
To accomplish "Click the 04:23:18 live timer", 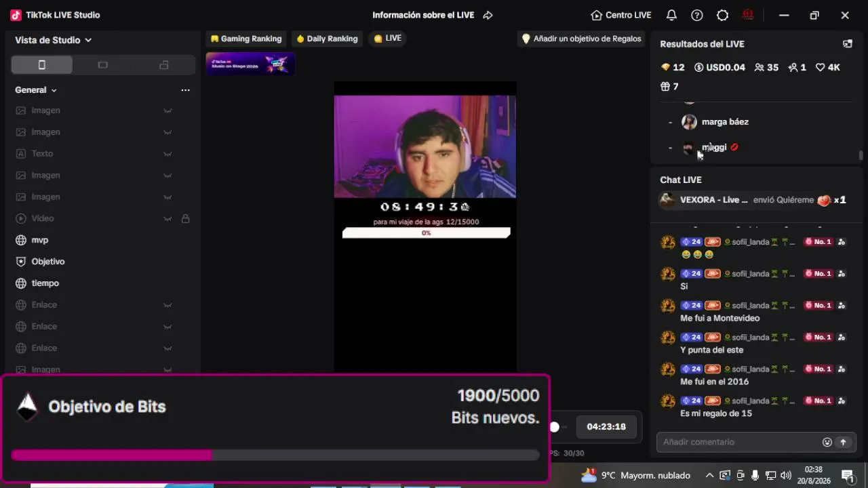I will point(606,427).
